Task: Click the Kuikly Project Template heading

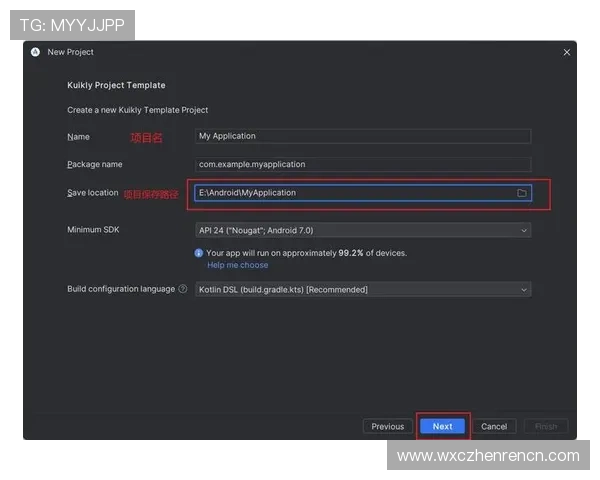Action: 116,85
